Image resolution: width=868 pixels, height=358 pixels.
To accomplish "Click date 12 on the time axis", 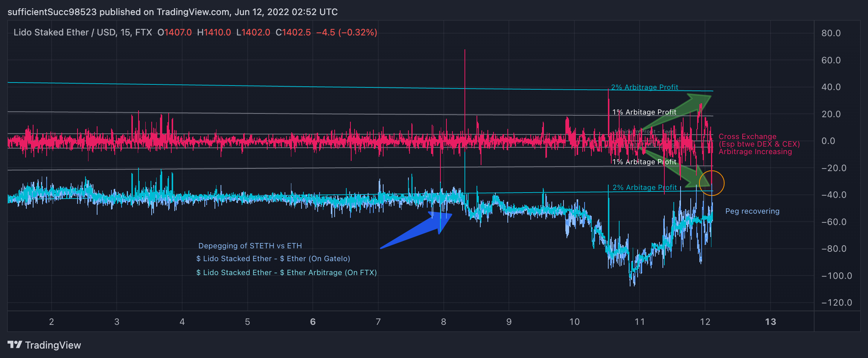I will point(705,322).
